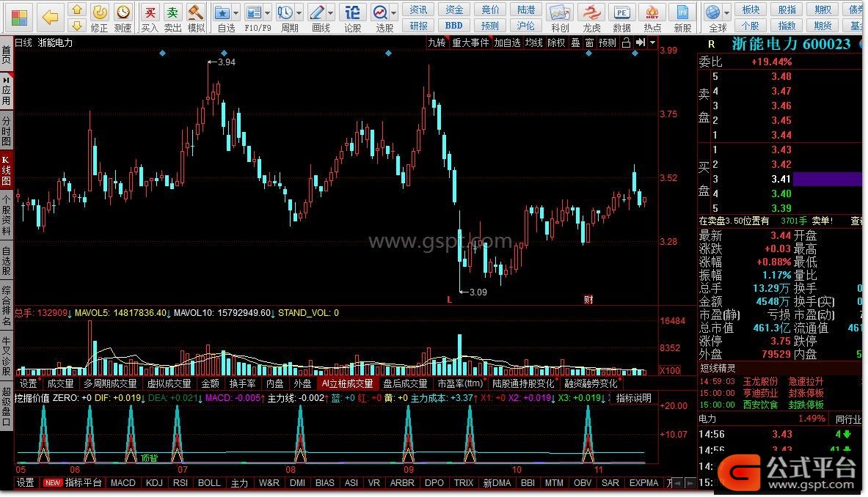Toggle 窗 multi-window view

pyautogui.click(x=589, y=43)
